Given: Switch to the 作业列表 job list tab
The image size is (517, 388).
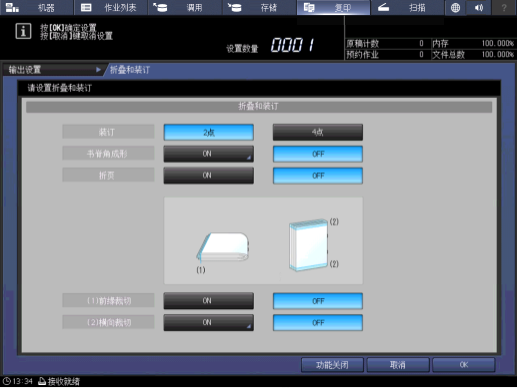Looking at the screenshot, I should 111,7.
